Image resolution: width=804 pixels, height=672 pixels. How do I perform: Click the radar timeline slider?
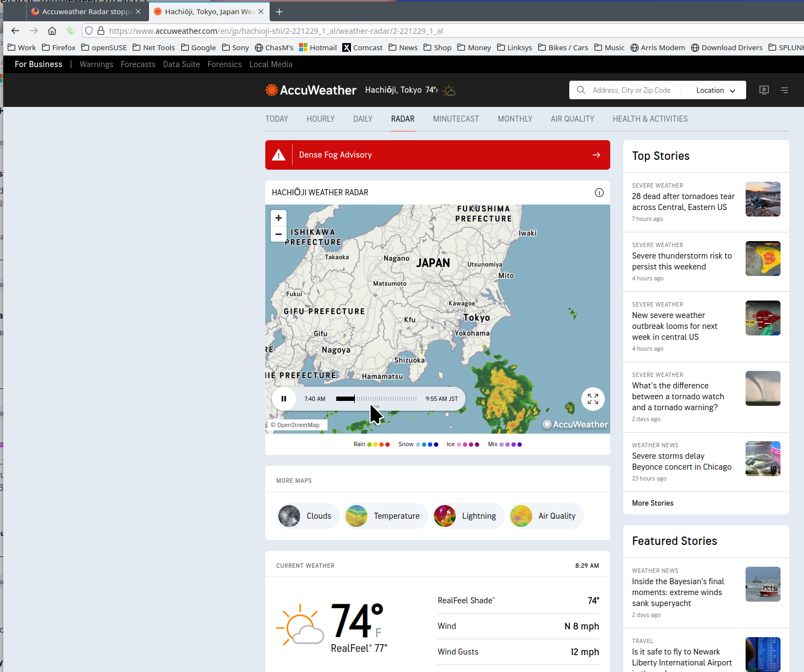[x=376, y=399]
